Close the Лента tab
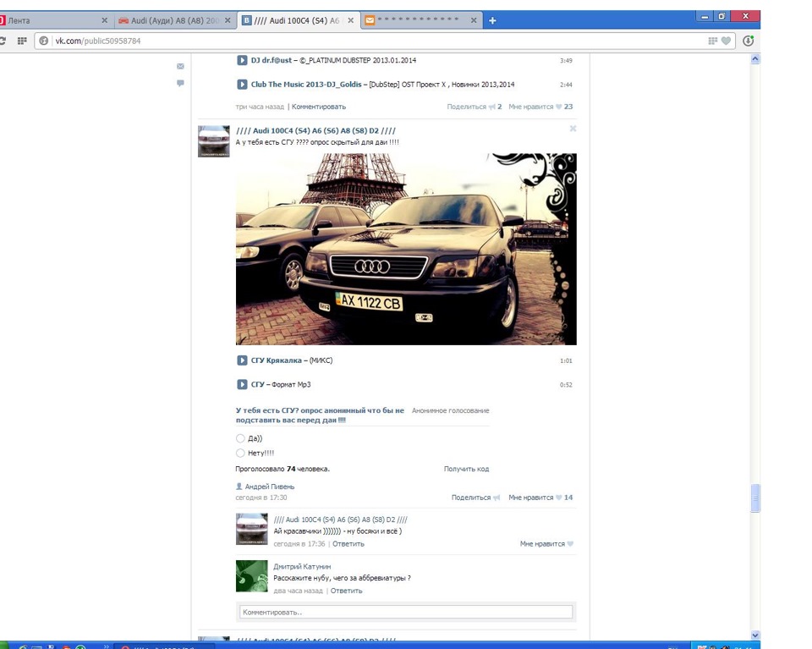 (105, 20)
